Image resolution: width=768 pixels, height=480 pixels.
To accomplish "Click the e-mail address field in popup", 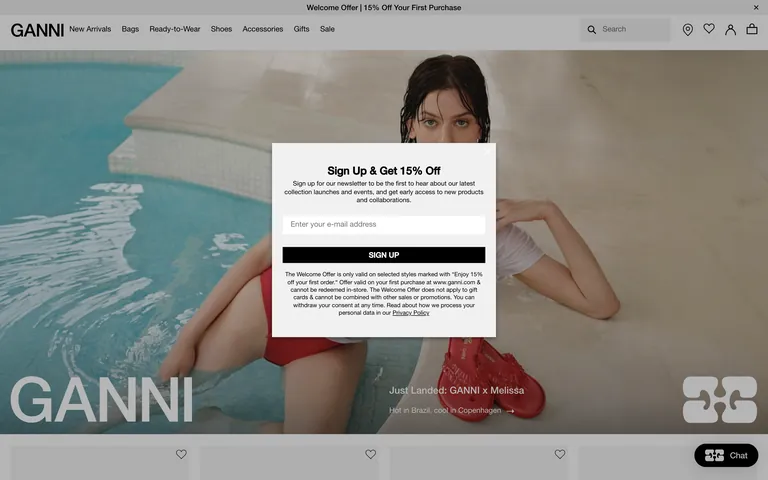I will point(384,224).
